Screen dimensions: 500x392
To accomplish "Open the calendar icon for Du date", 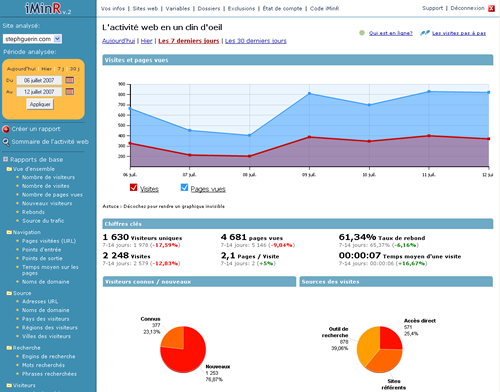I will coord(70,80).
